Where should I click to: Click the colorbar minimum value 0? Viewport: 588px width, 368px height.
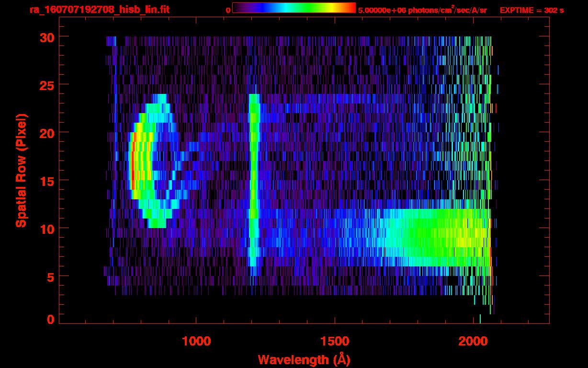[228, 10]
